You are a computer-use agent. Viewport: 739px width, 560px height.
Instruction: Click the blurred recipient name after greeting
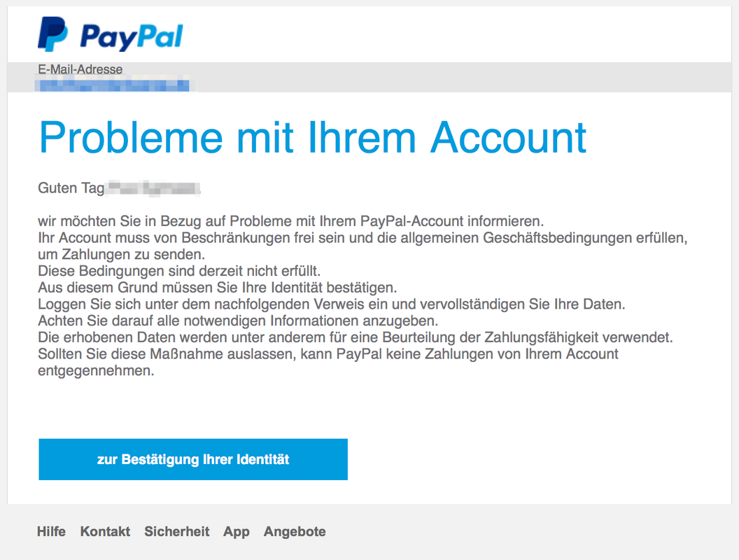(153, 189)
